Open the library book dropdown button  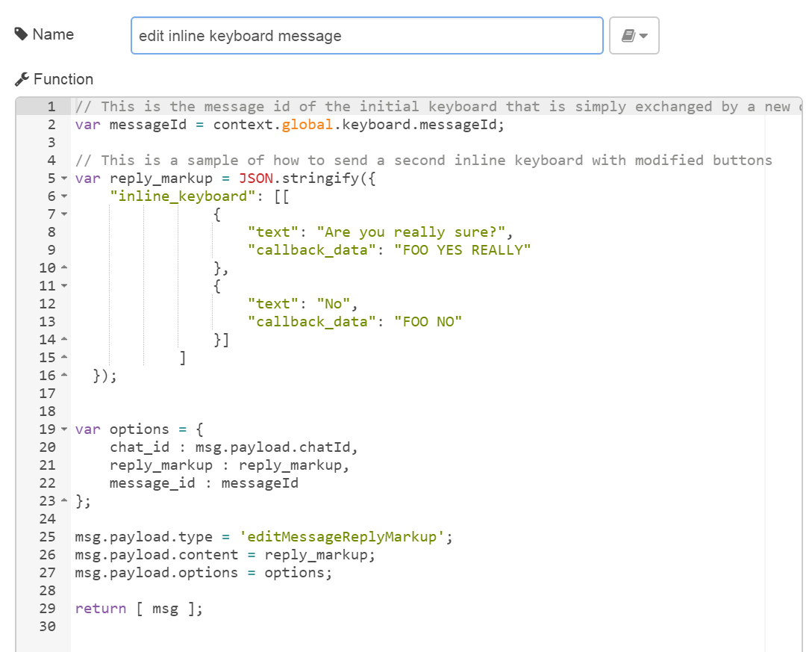(634, 36)
